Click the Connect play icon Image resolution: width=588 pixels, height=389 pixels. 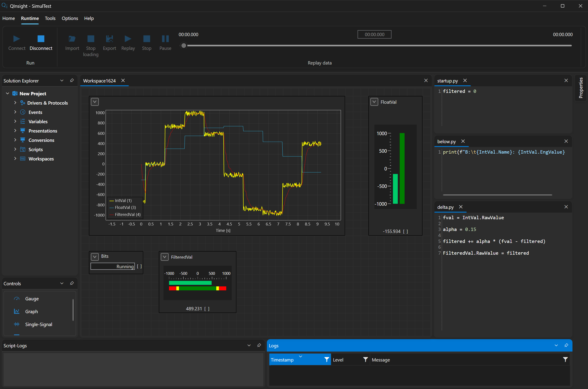point(17,39)
